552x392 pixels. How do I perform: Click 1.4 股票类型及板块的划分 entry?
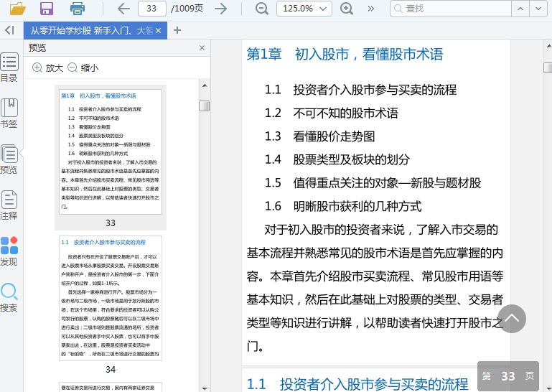[337, 159]
